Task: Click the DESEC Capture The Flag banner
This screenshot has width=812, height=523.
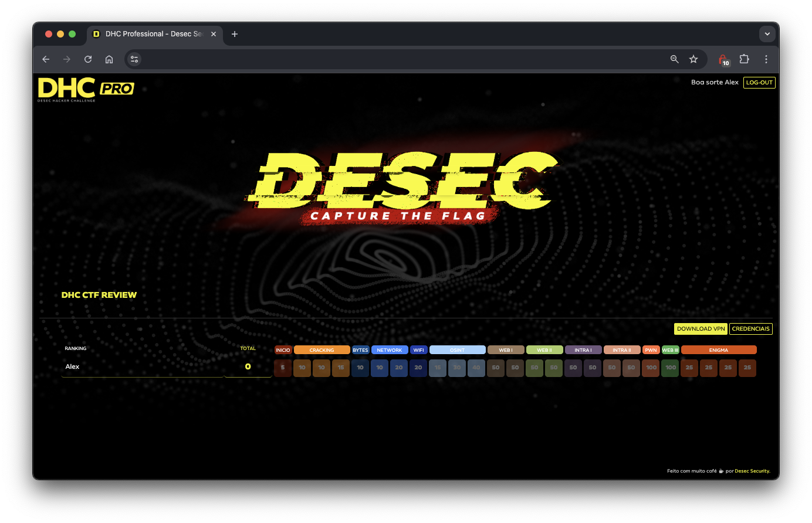Action: [402, 188]
